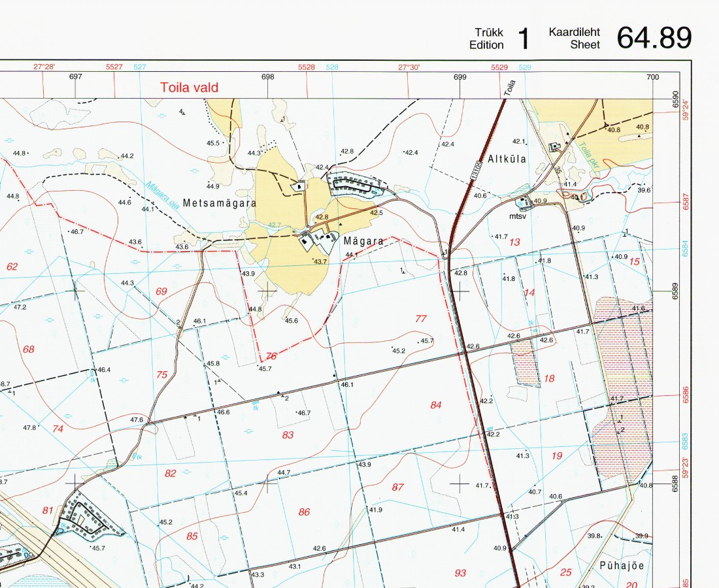The image size is (719, 588).
Task: Select sheet number '64.89' in the header
Action: pos(654,37)
